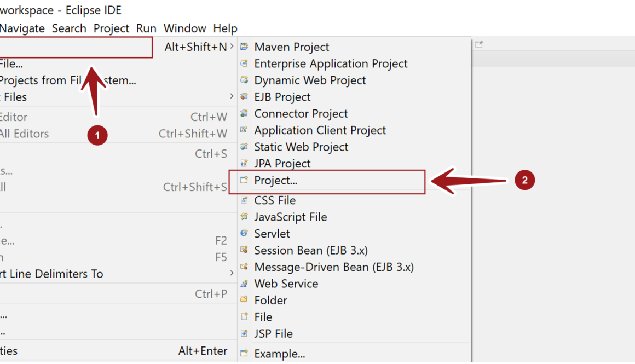Image resolution: width=635 pixels, height=364 pixels.
Task: Click the small toolbar icon right of submenu
Action: (479, 44)
